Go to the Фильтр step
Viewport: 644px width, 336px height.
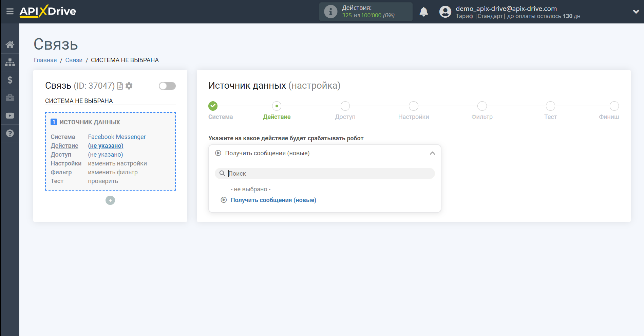482,106
